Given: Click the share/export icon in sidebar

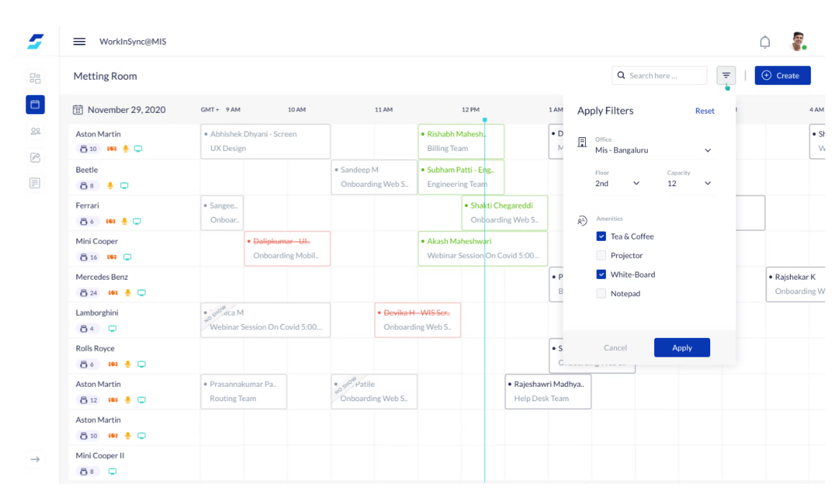Looking at the screenshot, I should [35, 157].
